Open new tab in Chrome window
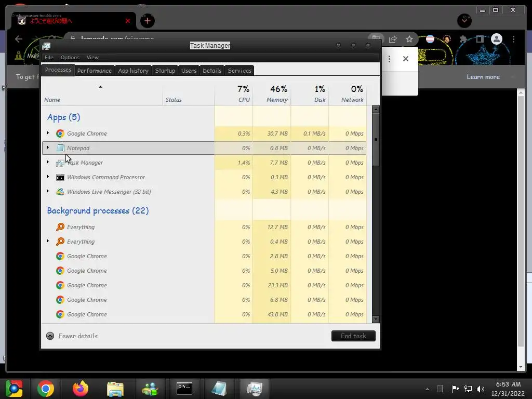 click(147, 21)
